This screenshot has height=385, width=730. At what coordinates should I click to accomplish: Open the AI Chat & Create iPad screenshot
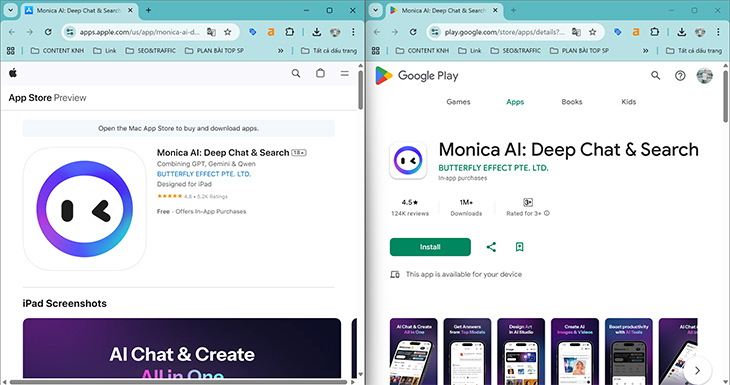pos(182,348)
